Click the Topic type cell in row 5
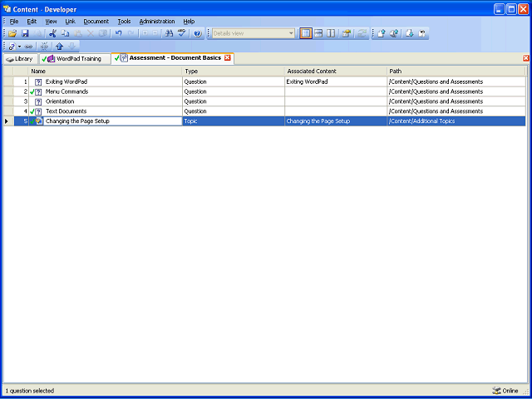Viewport: 532px width, 399px height. [234, 121]
